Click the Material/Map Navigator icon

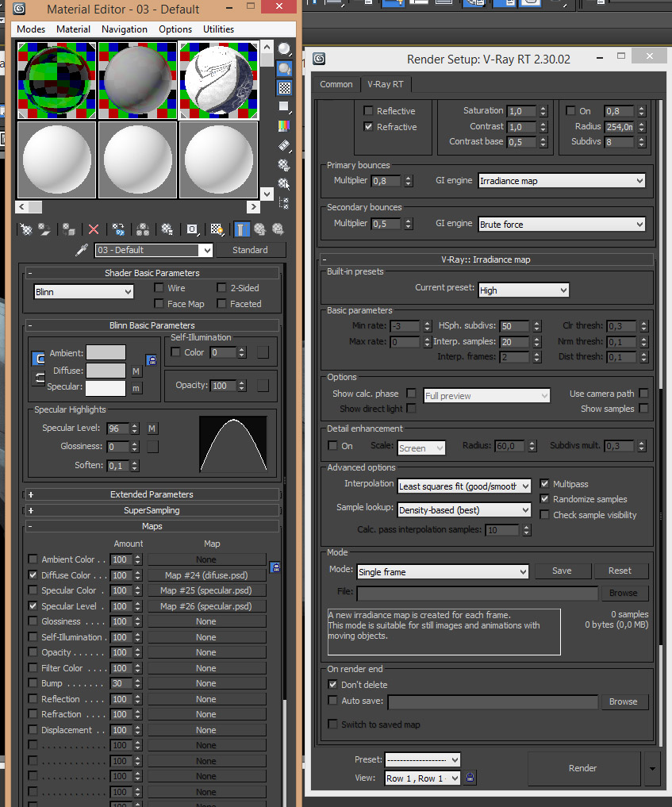(284, 203)
